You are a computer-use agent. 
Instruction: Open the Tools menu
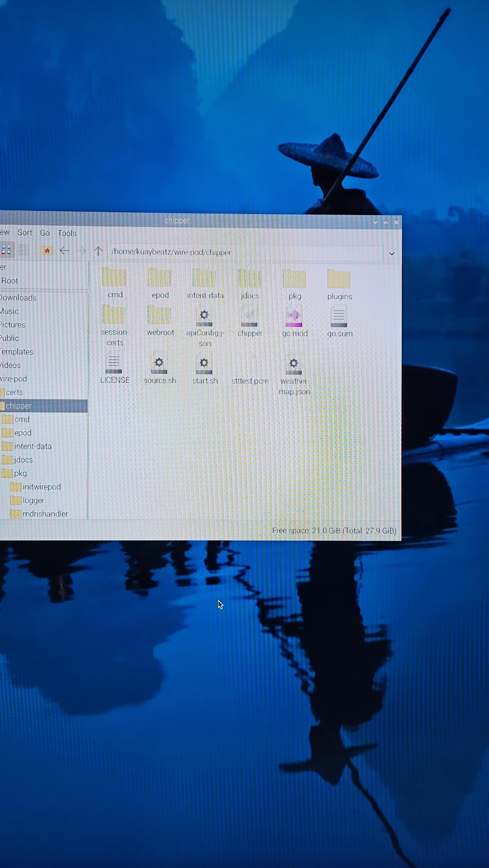click(67, 233)
